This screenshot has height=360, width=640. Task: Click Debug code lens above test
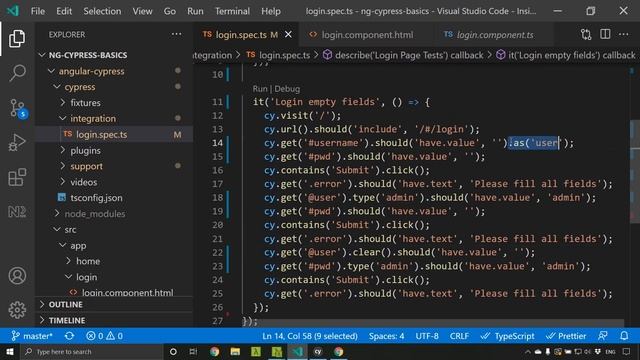pyautogui.click(x=287, y=89)
